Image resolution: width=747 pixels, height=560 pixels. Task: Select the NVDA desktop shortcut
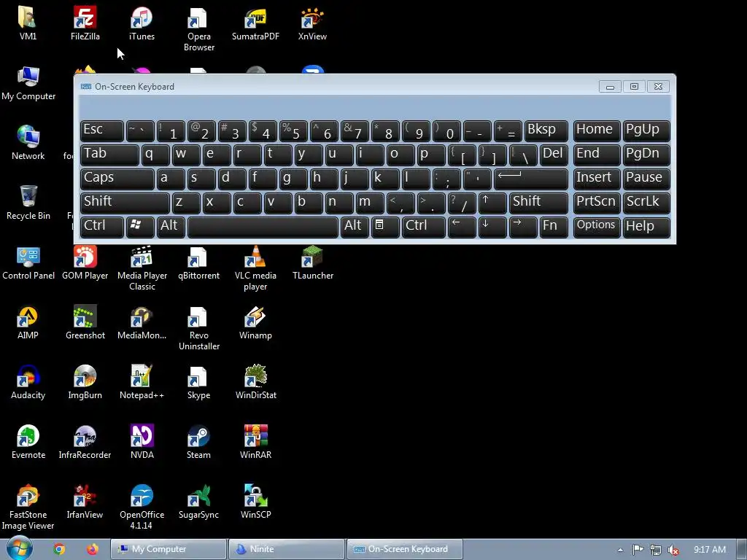point(142,443)
